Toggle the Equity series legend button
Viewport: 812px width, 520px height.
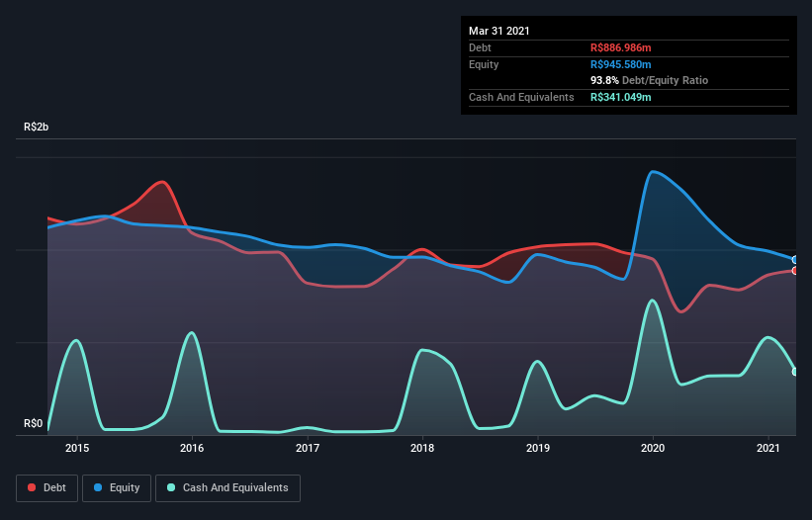[117, 488]
